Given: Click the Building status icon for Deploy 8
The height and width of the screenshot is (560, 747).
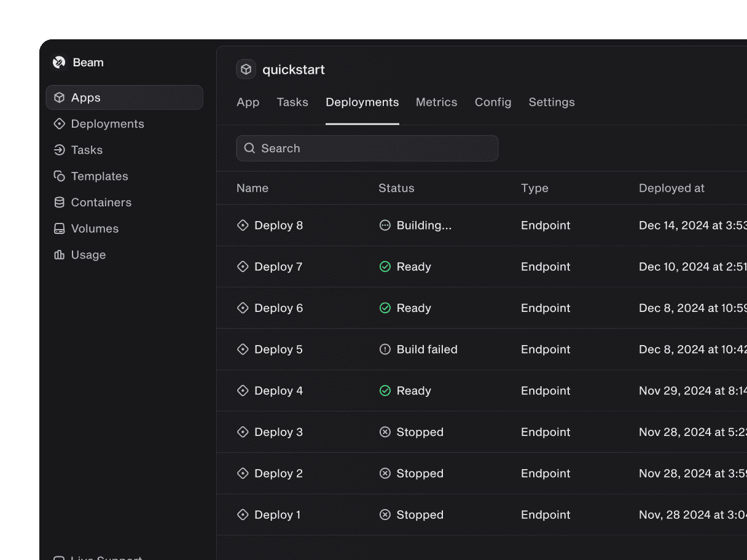Looking at the screenshot, I should pos(385,225).
